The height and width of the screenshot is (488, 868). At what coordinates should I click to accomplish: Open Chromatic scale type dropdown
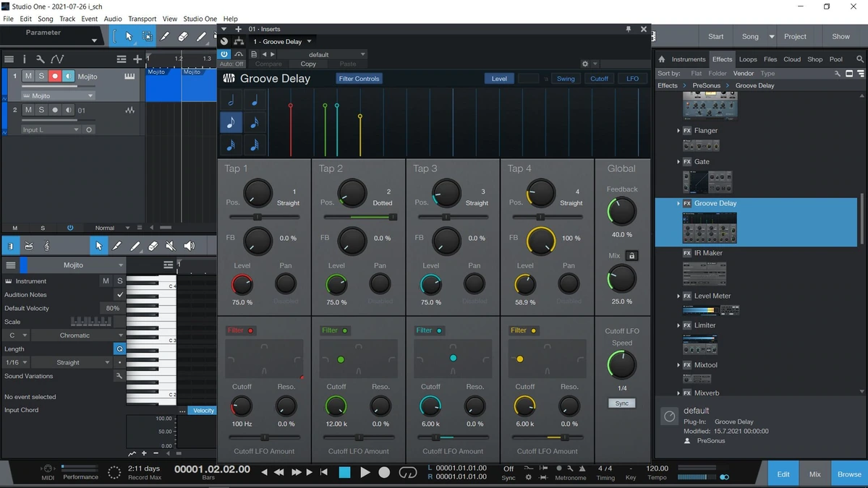tap(78, 335)
